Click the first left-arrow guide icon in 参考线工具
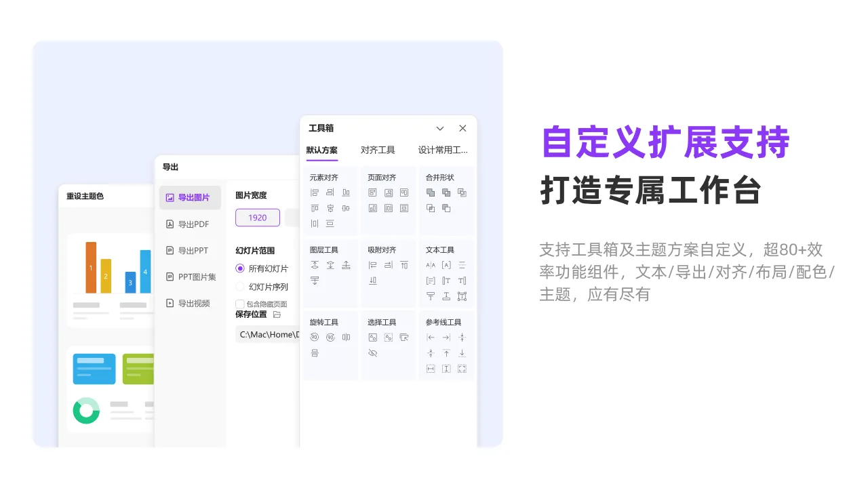The width and height of the screenshot is (868, 488). [x=431, y=338]
